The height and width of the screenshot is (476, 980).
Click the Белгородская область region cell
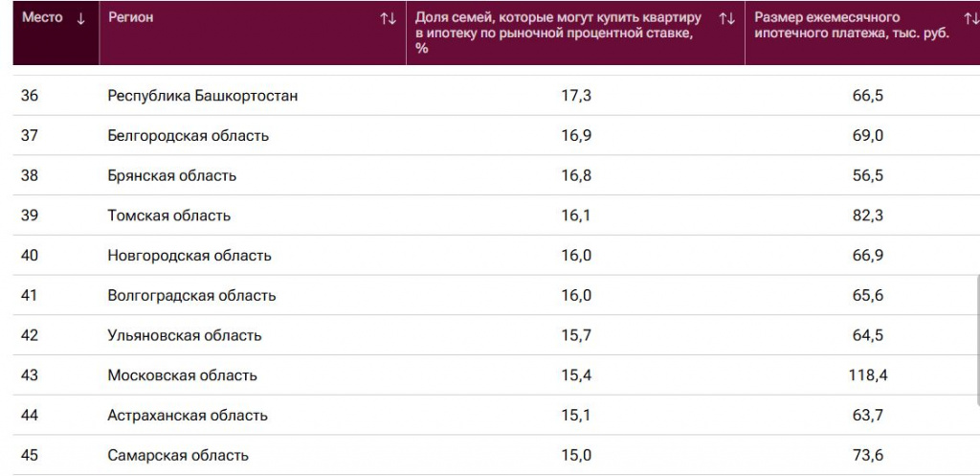click(x=189, y=136)
